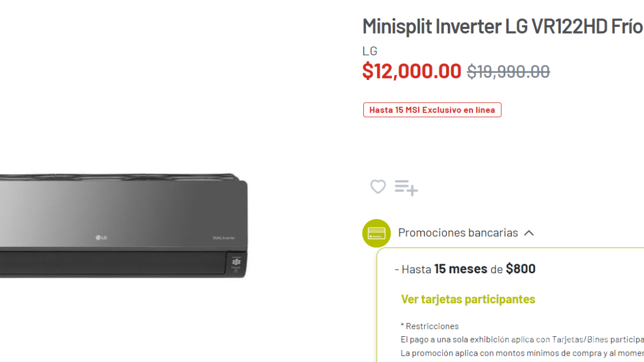Click the $800 monthly amount
Screen dimensions: 644x362
(520, 269)
